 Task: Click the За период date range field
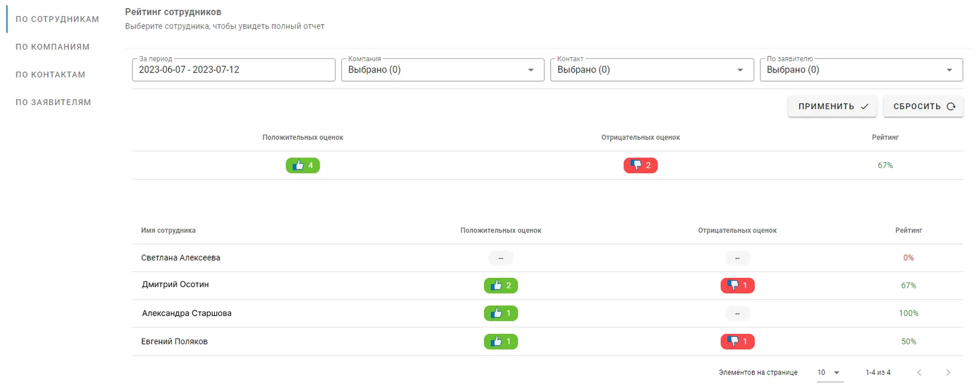[234, 70]
